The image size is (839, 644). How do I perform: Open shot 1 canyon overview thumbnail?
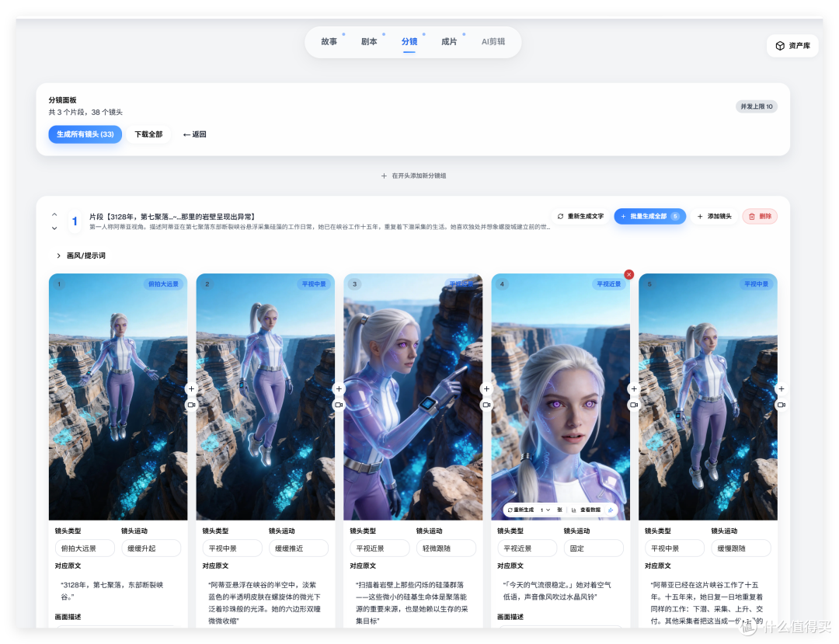point(118,397)
